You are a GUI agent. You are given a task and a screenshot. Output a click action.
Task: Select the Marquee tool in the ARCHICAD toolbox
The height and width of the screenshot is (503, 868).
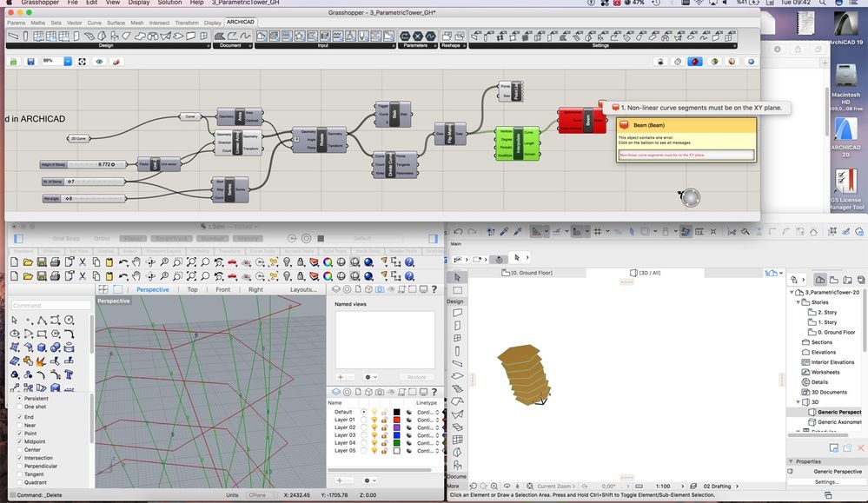458,288
